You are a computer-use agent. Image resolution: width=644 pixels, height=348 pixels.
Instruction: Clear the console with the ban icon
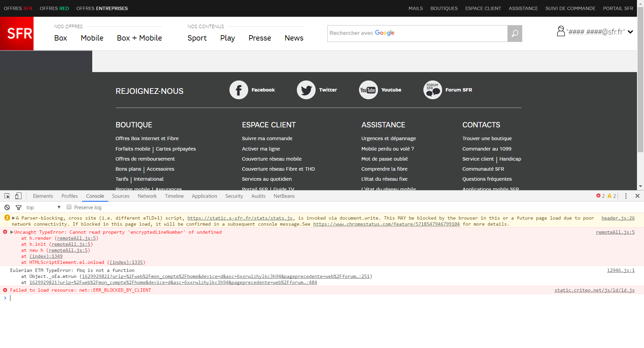pyautogui.click(x=7, y=208)
